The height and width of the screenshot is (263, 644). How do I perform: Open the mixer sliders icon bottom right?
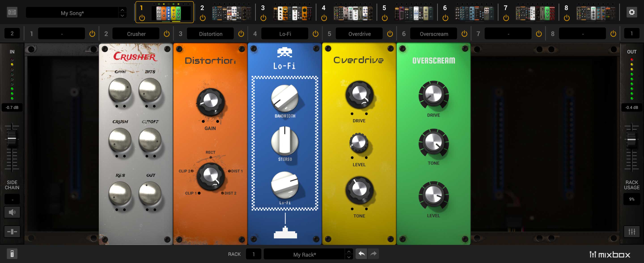[x=631, y=231]
